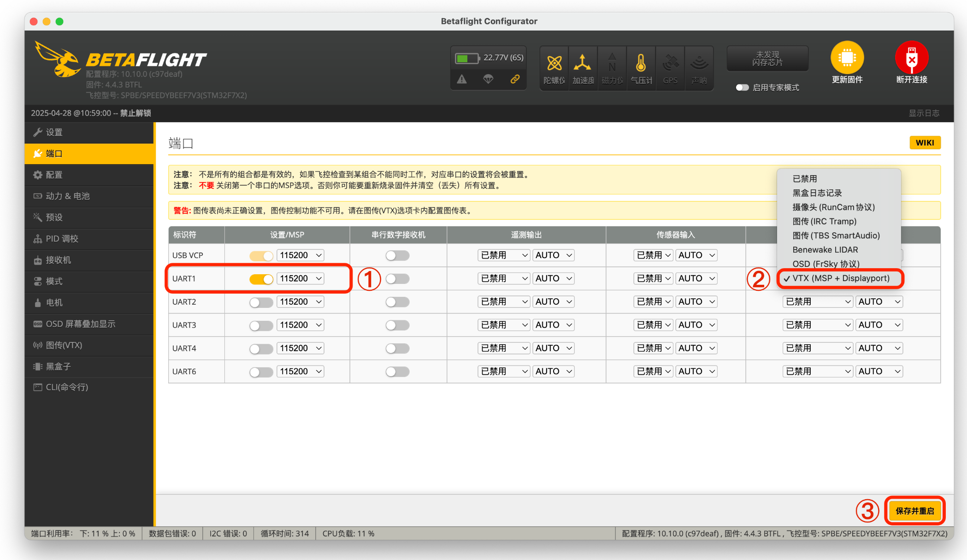Viewport: 967px width, 560px height.
Task: Open the 配置 configuration tab
Action: point(89,175)
